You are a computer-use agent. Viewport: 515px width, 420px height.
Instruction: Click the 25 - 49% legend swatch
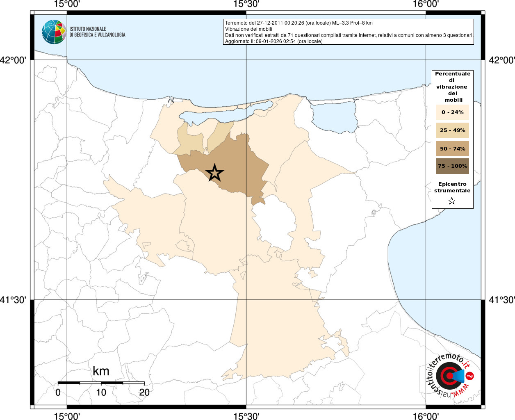[x=453, y=130]
